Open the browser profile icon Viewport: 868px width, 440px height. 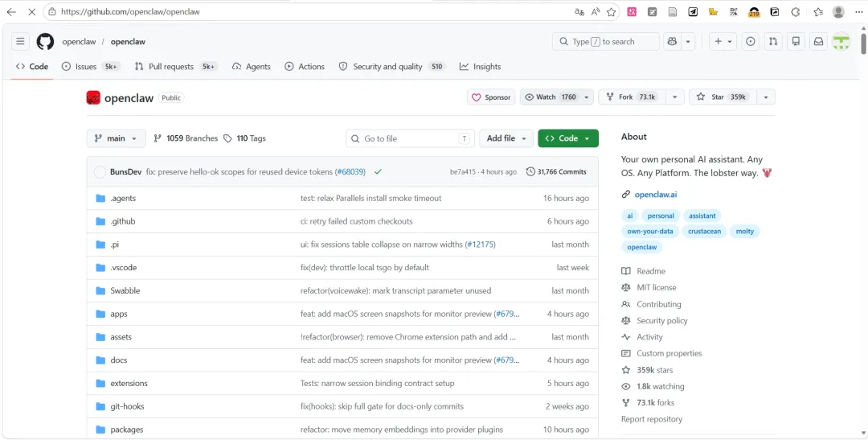pyautogui.click(x=838, y=11)
